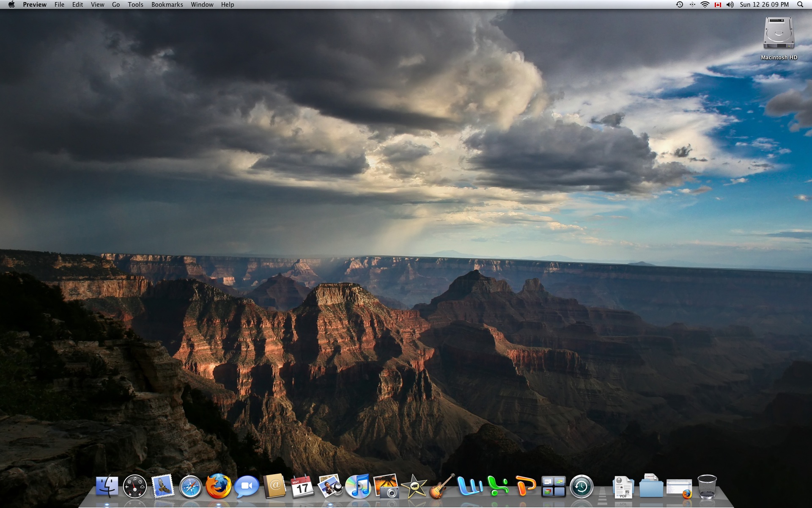Launch Preview app from the Dock

(x=330, y=486)
